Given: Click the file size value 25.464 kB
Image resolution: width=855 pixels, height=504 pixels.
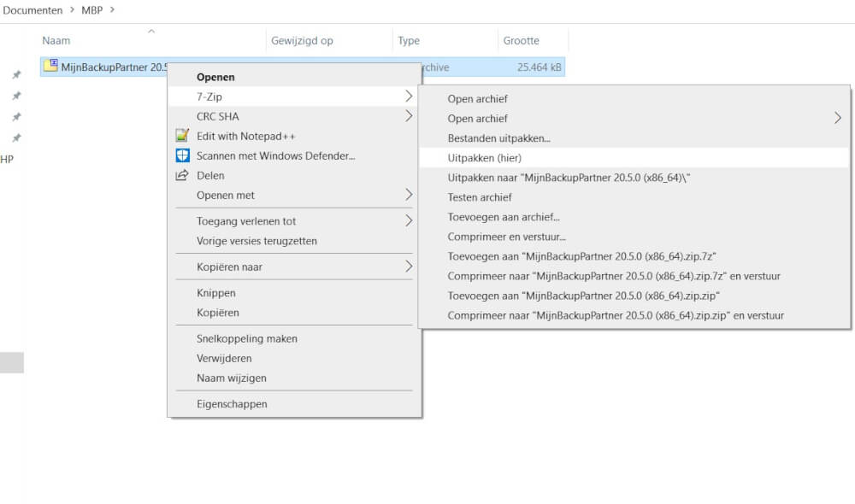Looking at the screenshot, I should click(539, 67).
